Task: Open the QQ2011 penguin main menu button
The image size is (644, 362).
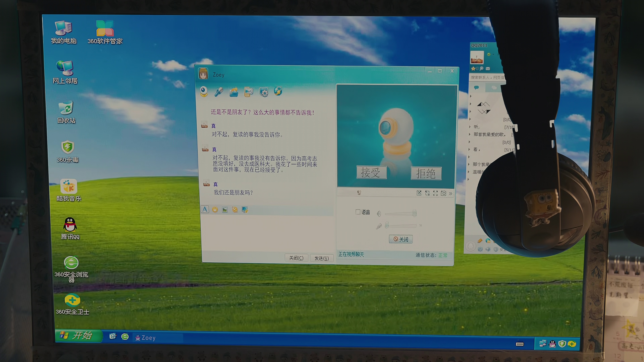Action: 470,246
